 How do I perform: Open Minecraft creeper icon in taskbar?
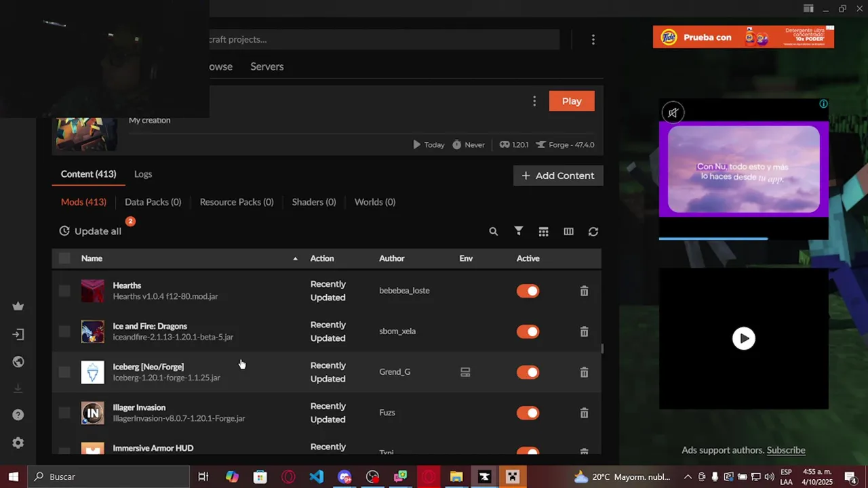(x=513, y=476)
